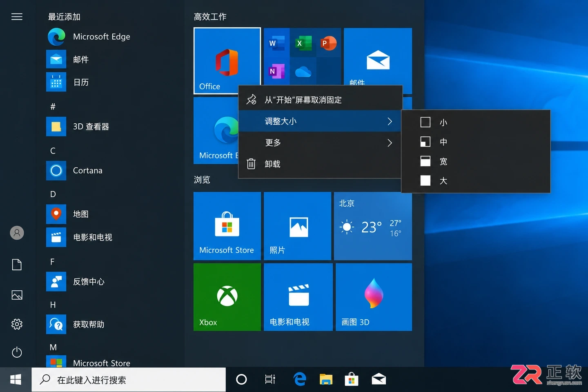Image resolution: width=588 pixels, height=392 pixels.
Task: Click the OneDrive cloud icon in tile
Action: (303, 72)
